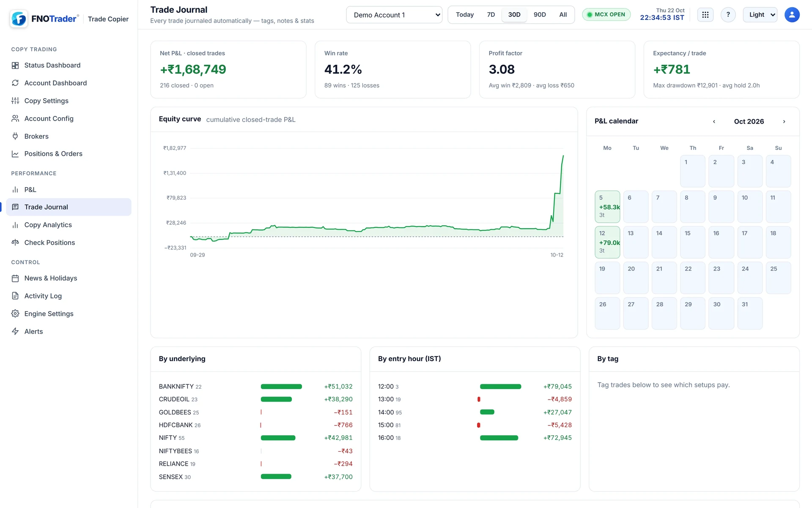This screenshot has width=812, height=508.
Task: Click Check Positions scales icon
Action: point(15,243)
